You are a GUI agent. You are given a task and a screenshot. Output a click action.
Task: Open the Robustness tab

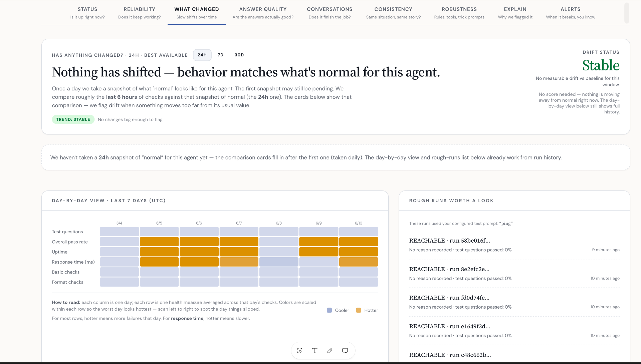pyautogui.click(x=459, y=13)
